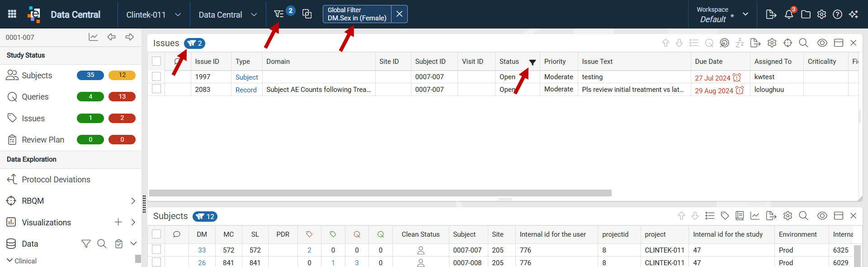Open the apps grid menu

[x=12, y=14]
